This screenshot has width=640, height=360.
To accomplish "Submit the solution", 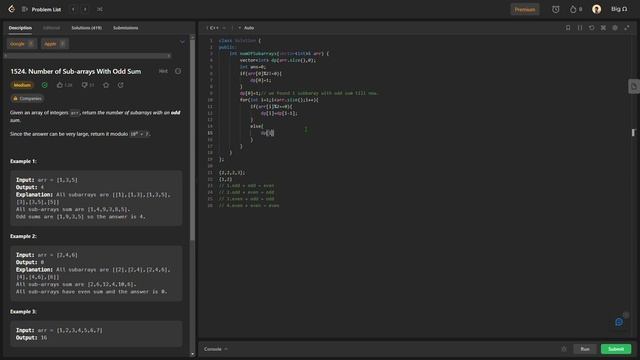I will coord(616,349).
